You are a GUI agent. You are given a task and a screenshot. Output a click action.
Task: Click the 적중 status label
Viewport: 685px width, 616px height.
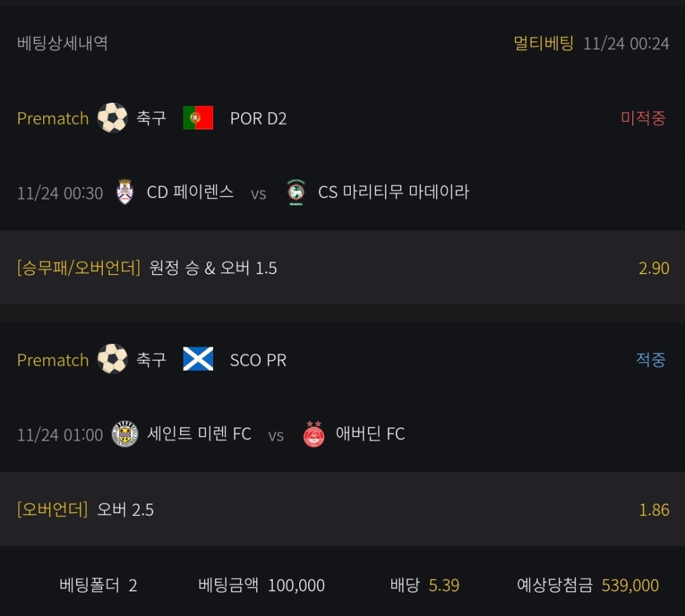[x=650, y=359]
